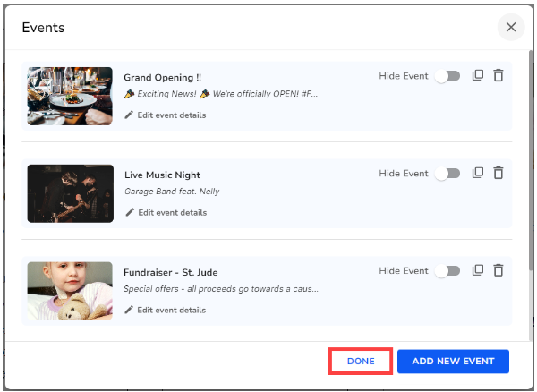Open Edit event details for Fundraiser
The height and width of the screenshot is (392, 537).
pyautogui.click(x=171, y=310)
